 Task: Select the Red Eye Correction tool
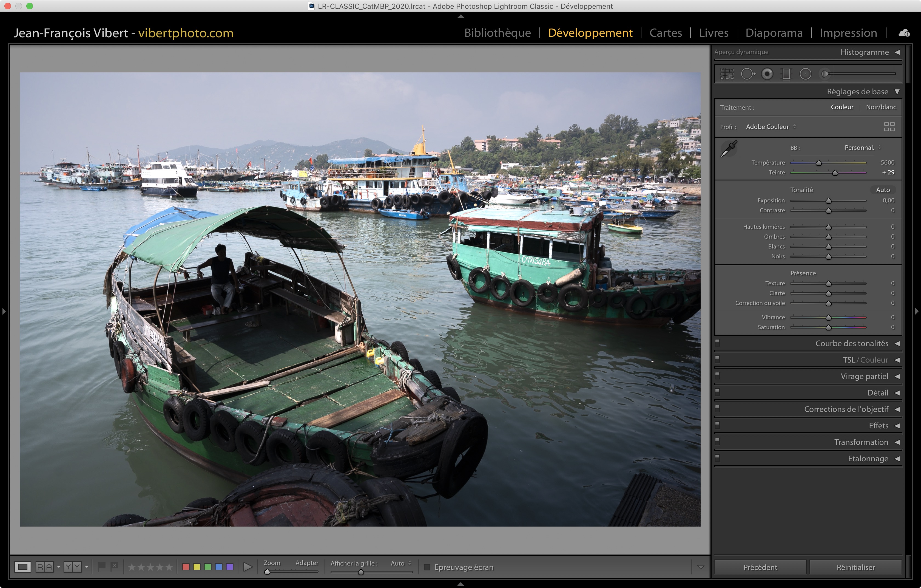click(x=767, y=74)
